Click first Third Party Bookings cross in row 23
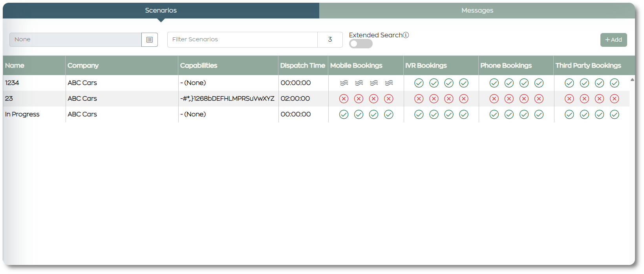 (569, 99)
